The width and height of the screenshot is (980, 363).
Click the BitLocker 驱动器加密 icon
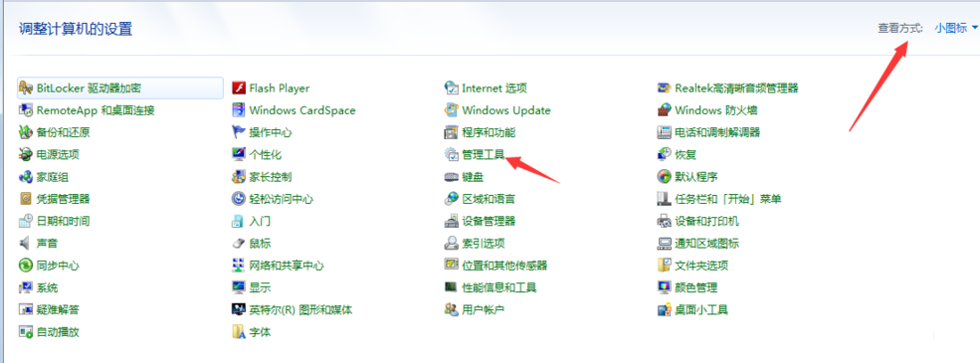tap(26, 89)
